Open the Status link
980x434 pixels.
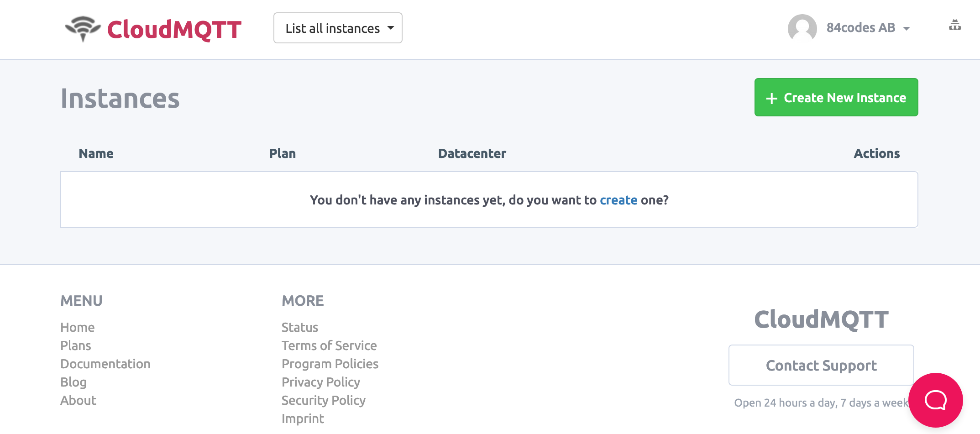[x=300, y=327]
